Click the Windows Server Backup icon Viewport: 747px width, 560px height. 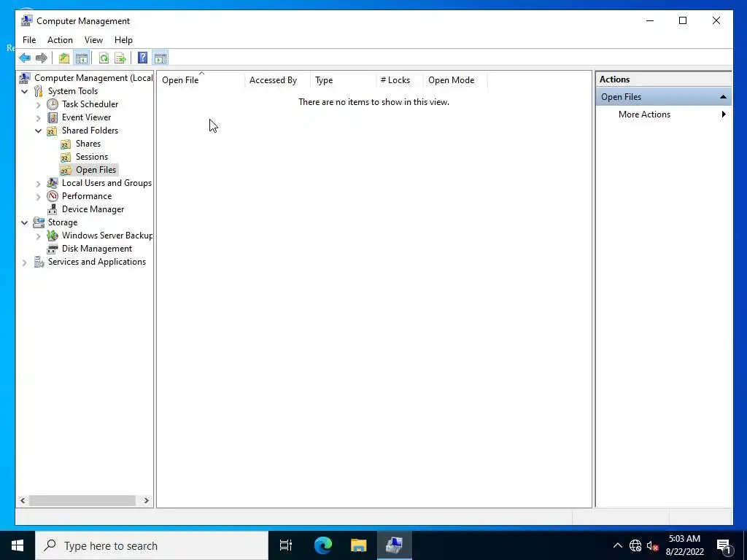(53, 236)
